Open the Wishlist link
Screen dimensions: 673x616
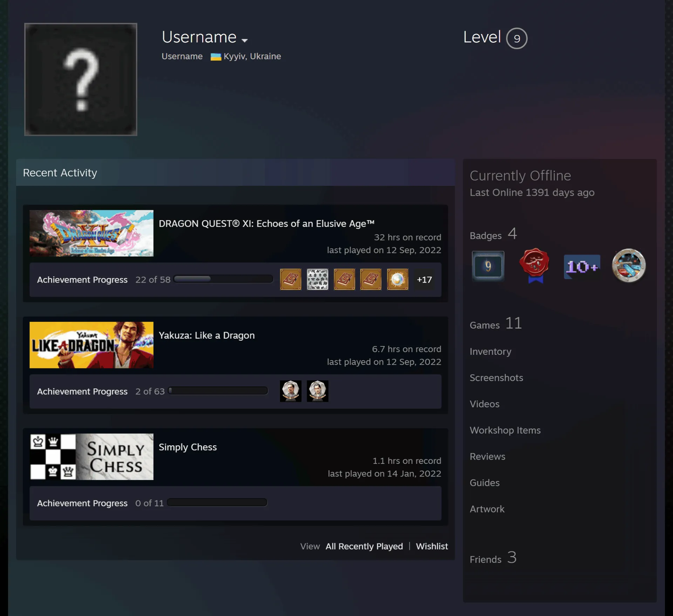click(x=432, y=546)
